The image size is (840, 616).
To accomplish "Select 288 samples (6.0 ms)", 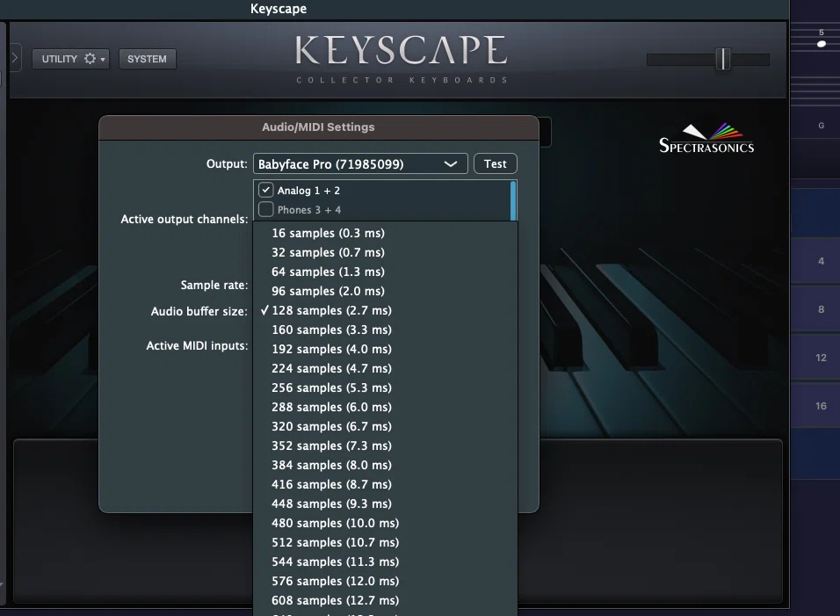I will (x=385, y=407).
